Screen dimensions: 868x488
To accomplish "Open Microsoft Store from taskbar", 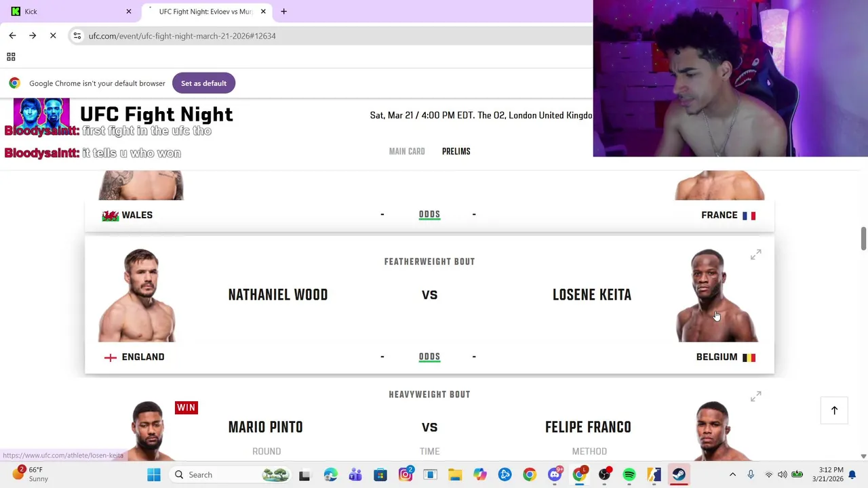I will [380, 474].
